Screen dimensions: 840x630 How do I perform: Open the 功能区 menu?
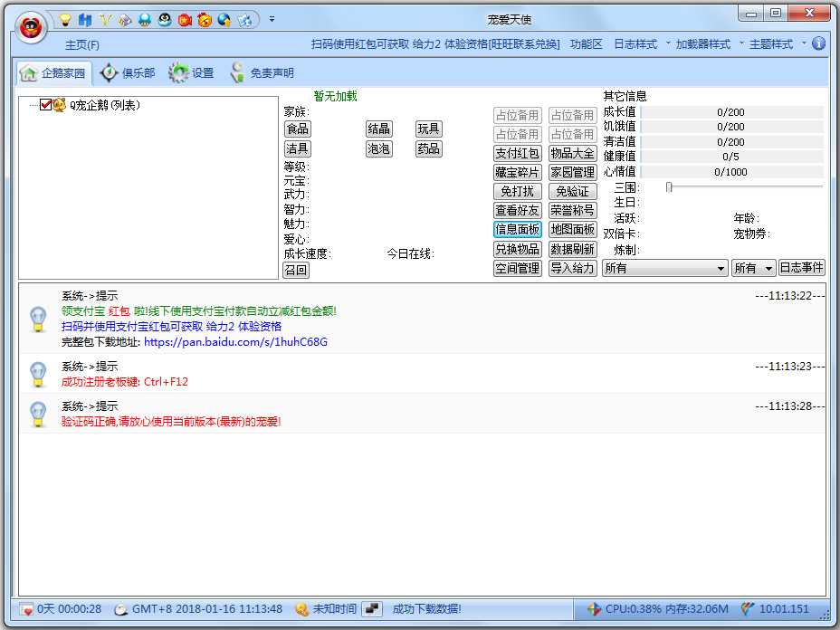tap(586, 44)
